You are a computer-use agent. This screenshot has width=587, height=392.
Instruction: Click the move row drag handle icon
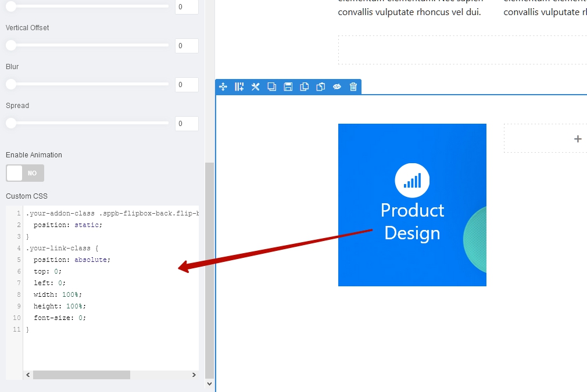click(223, 87)
